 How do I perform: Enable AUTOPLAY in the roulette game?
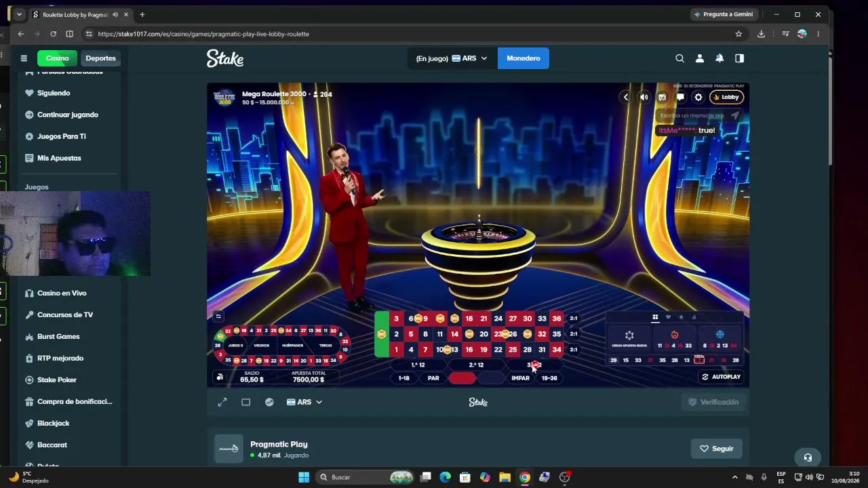(x=721, y=377)
